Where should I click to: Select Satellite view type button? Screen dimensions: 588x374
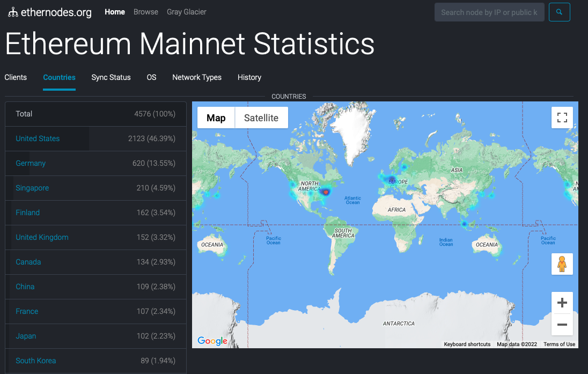(x=261, y=118)
